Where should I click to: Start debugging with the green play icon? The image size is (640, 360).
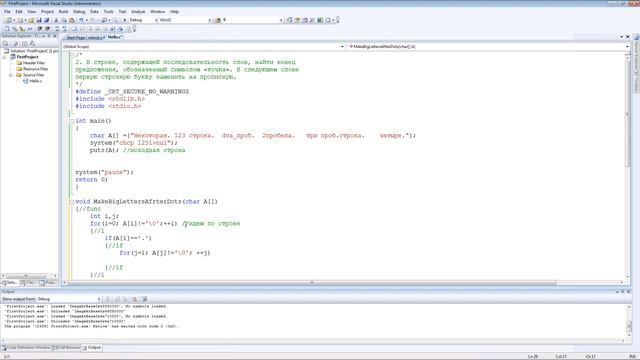[x=124, y=20]
